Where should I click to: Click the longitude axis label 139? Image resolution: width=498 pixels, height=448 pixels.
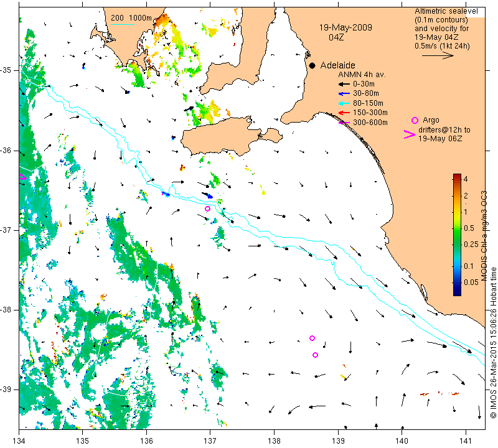pyautogui.click(x=338, y=441)
